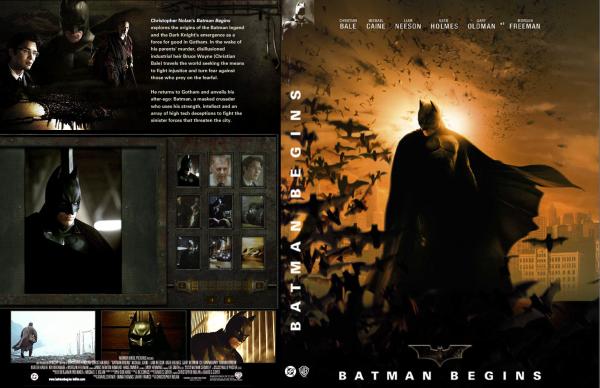Image resolution: width=600 pixels, height=388 pixels.
Task: Click the DC logo on the back cover bottom
Action: pos(34,377)
